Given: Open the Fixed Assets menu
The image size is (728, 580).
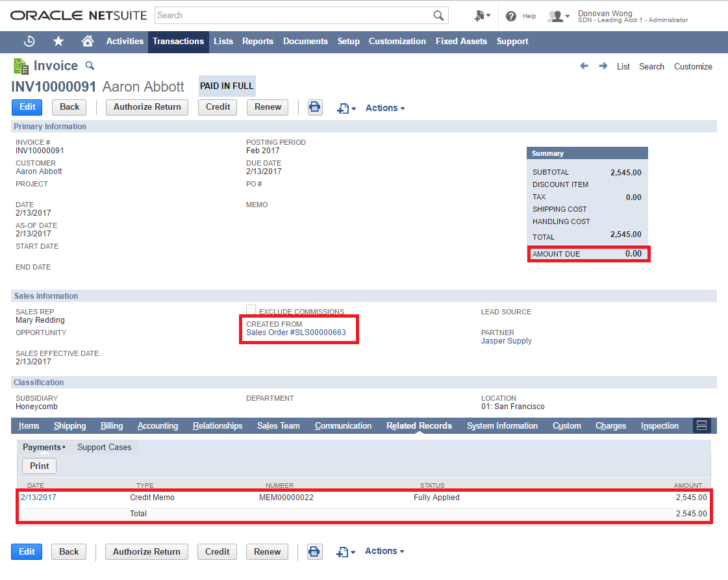Looking at the screenshot, I should [461, 42].
